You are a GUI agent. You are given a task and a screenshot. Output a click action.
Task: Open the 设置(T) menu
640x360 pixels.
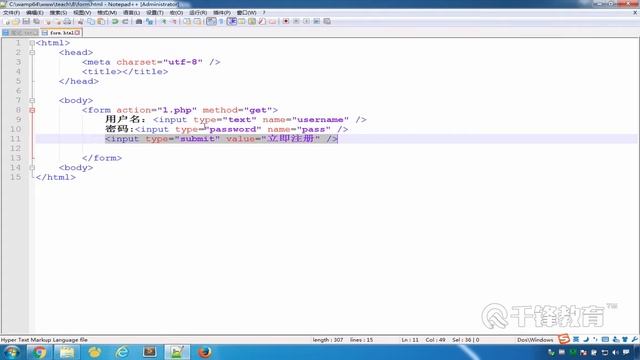[x=155, y=13]
